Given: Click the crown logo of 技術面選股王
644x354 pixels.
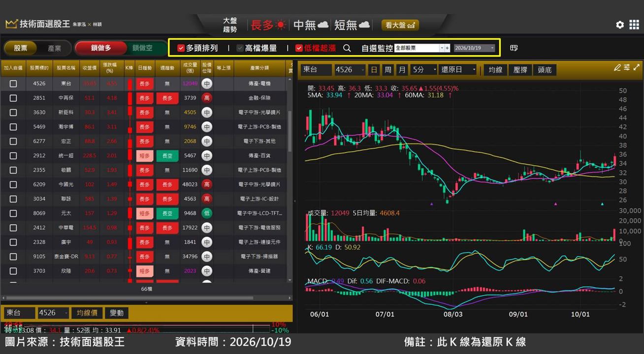Looking at the screenshot, I should pyautogui.click(x=11, y=24).
